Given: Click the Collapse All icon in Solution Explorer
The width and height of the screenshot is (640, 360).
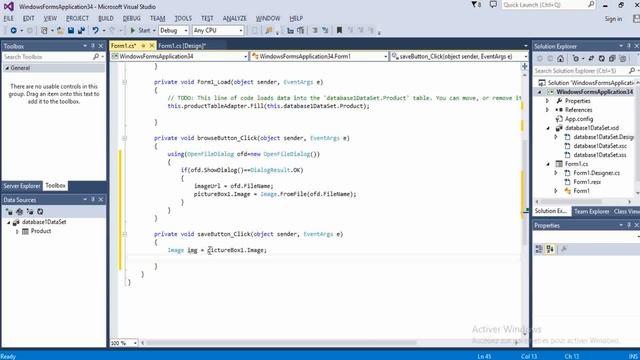Looking at the screenshot, I should [x=612, y=59].
